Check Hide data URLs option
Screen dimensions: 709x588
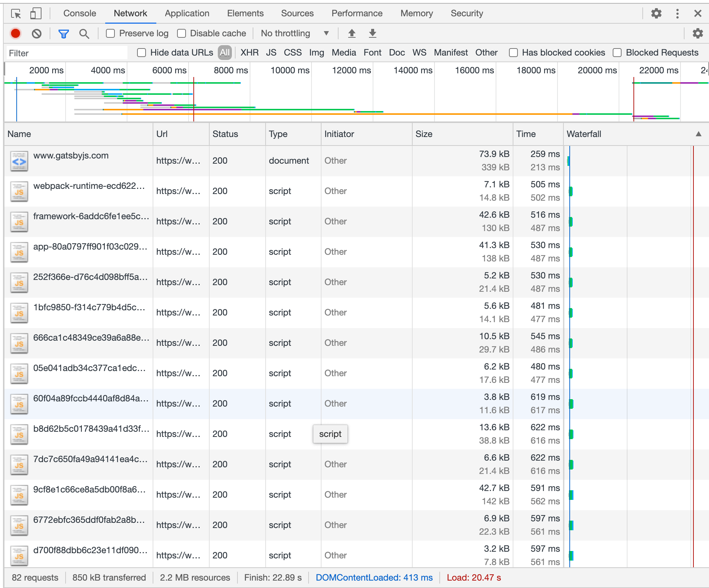click(x=142, y=53)
